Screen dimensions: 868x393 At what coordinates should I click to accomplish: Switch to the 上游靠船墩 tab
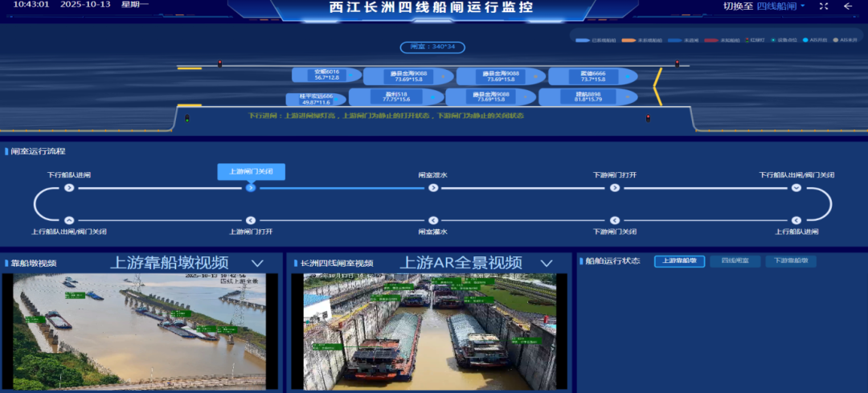pos(679,261)
